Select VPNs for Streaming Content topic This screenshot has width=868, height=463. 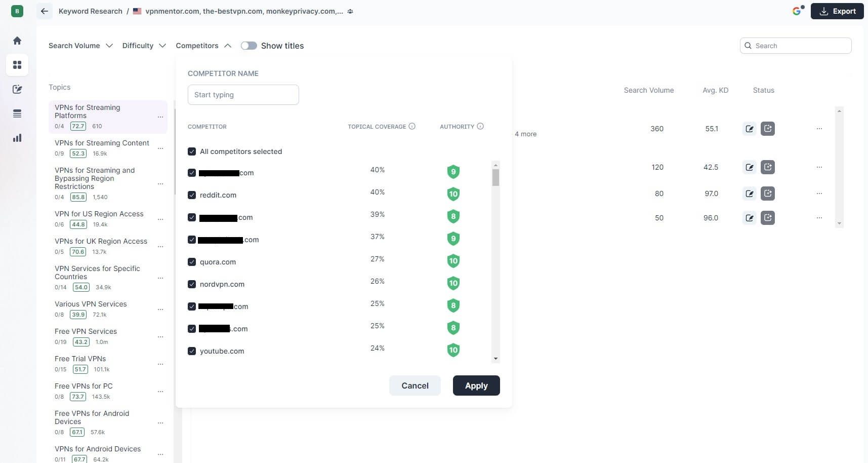click(108, 148)
